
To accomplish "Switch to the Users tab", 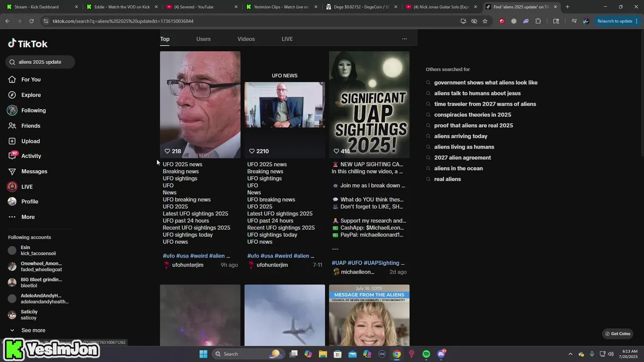I will click(x=203, y=39).
